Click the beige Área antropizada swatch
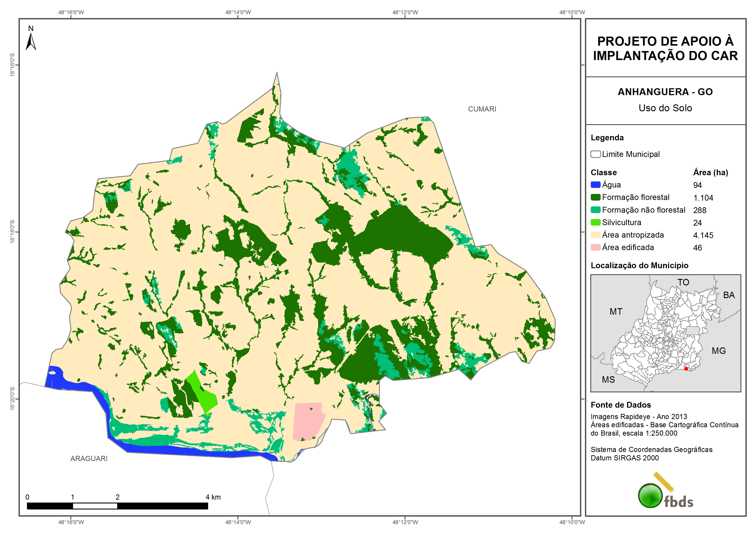 (x=595, y=235)
